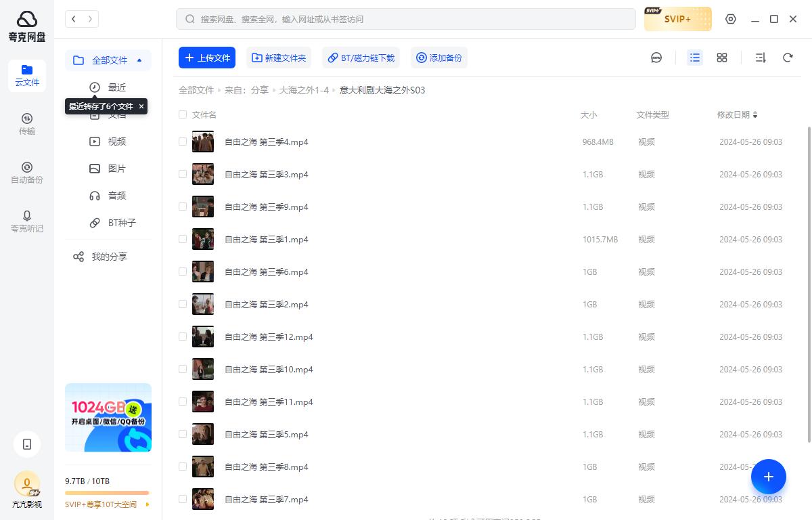Screen dimensions: 812x520
Task: Select the 传输 transfer panel in sidebar
Action: click(27, 123)
